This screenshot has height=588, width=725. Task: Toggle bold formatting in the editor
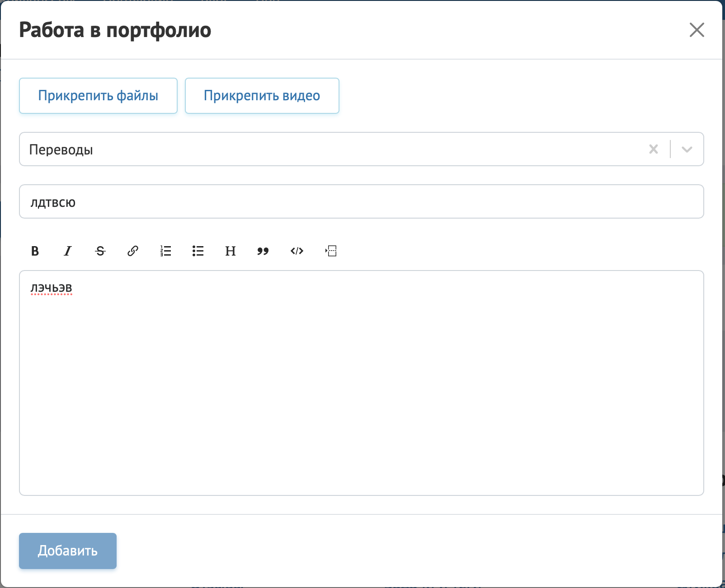point(35,251)
